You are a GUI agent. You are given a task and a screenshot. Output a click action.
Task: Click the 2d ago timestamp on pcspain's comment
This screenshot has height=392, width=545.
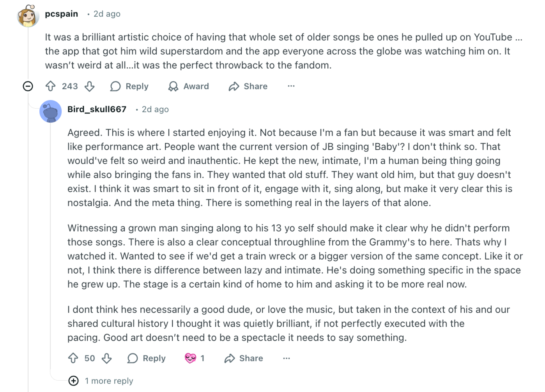pos(107,14)
